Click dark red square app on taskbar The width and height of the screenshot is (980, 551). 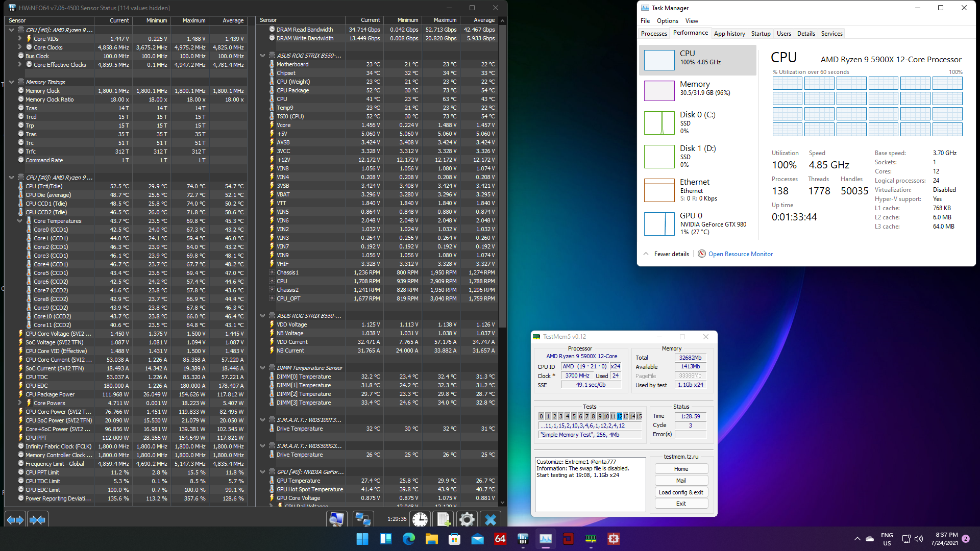coord(568,539)
